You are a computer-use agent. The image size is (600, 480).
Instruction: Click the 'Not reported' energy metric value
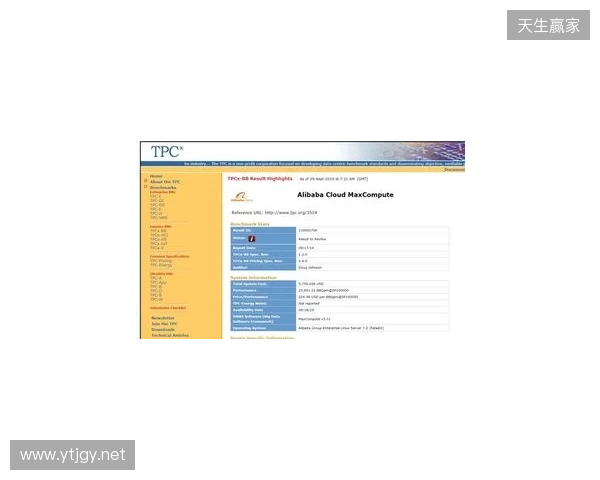pyautogui.click(x=309, y=304)
